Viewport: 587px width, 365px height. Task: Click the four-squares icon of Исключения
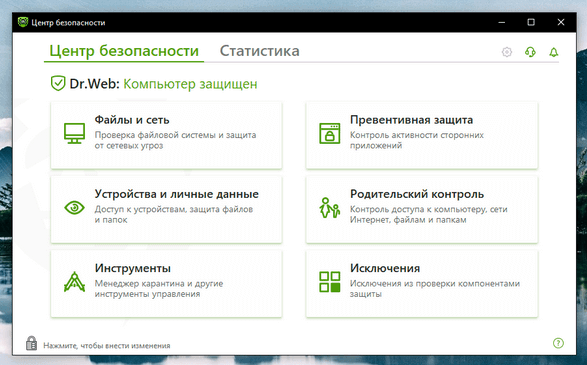click(x=330, y=282)
